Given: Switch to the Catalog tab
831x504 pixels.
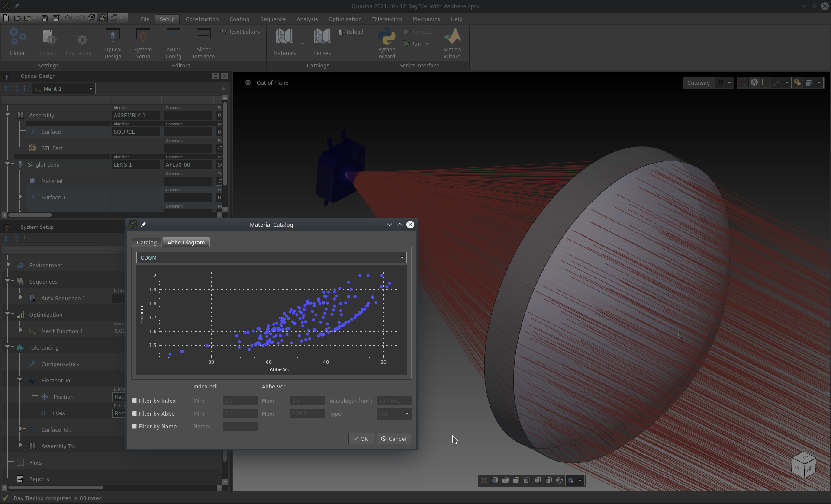Looking at the screenshot, I should (147, 242).
